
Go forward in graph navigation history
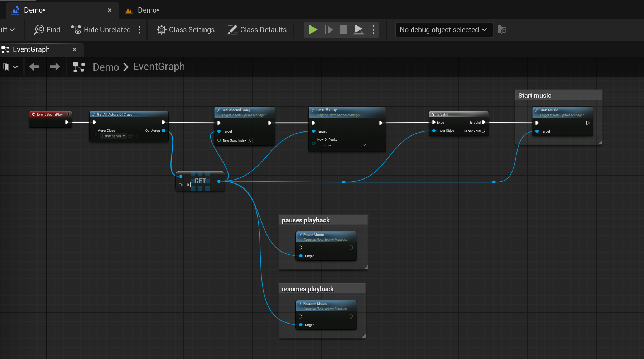pyautogui.click(x=55, y=67)
